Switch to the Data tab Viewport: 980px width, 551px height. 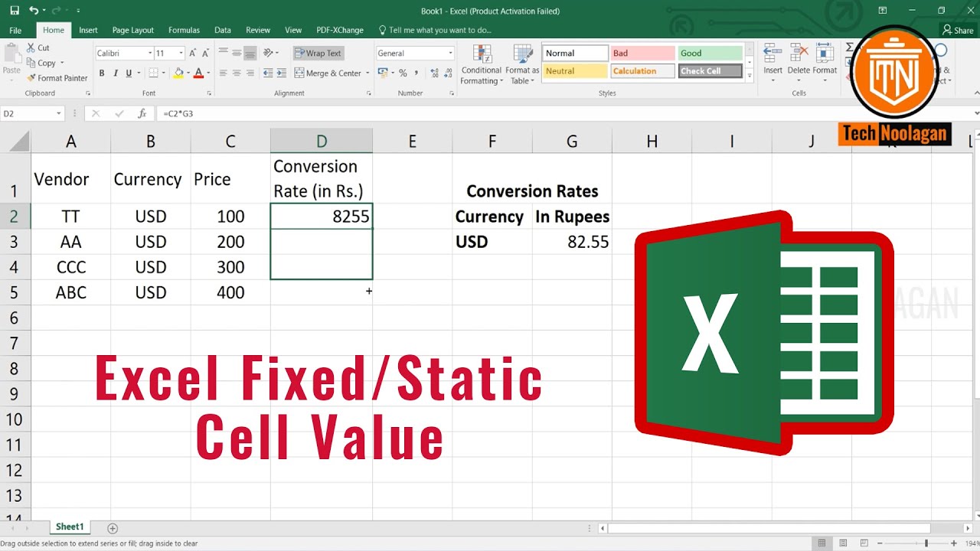point(223,31)
